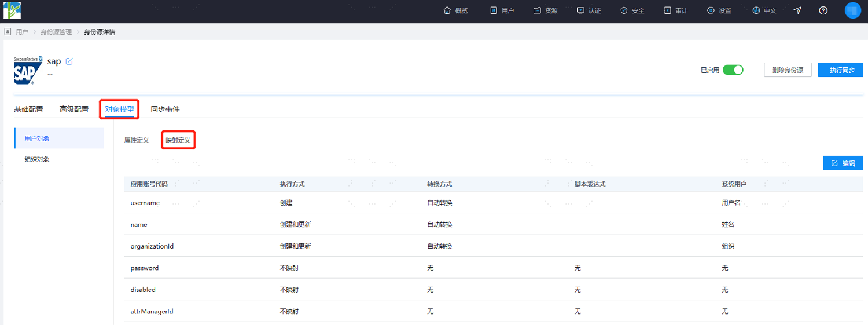Click the blue 编辑 edit button
Viewport: 868px width, 325px height.
(x=843, y=163)
